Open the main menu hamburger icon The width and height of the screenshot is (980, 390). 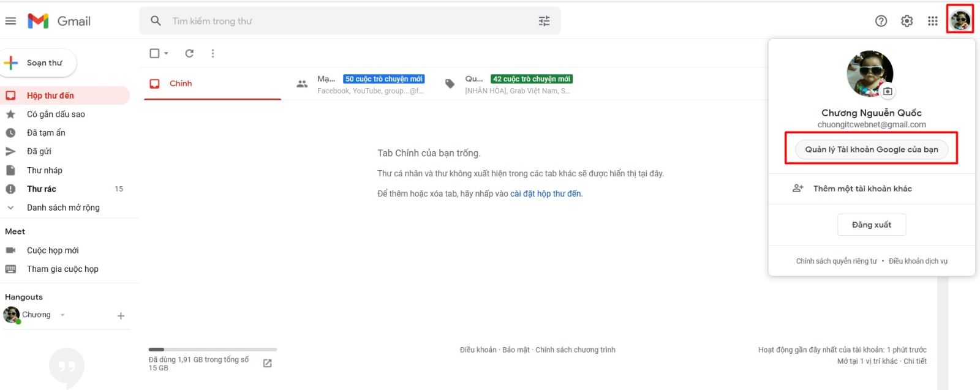(x=10, y=21)
